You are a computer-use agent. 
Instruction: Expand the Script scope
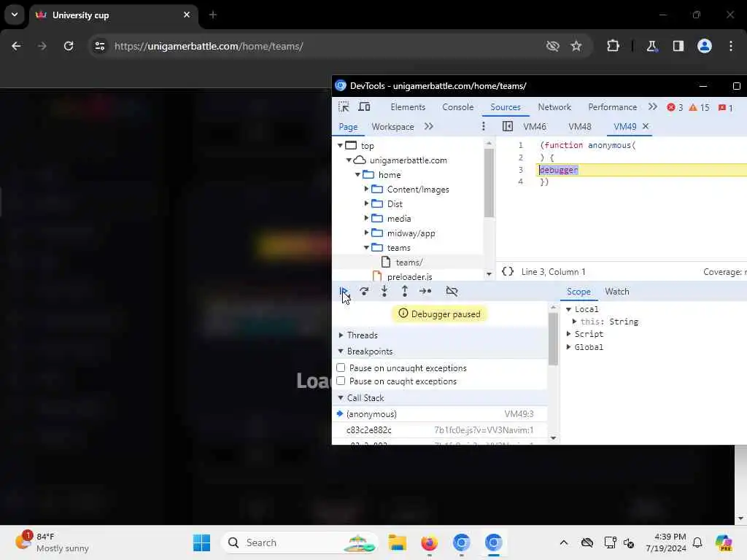coord(568,334)
